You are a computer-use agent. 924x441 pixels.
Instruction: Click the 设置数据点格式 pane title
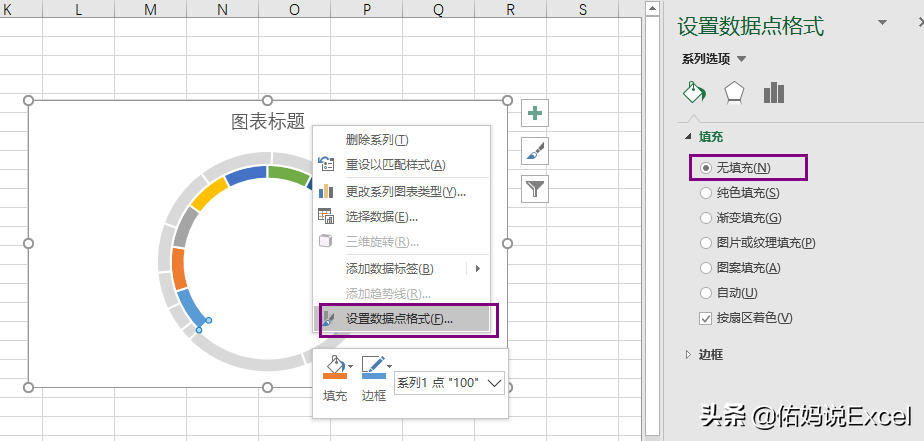(x=751, y=27)
